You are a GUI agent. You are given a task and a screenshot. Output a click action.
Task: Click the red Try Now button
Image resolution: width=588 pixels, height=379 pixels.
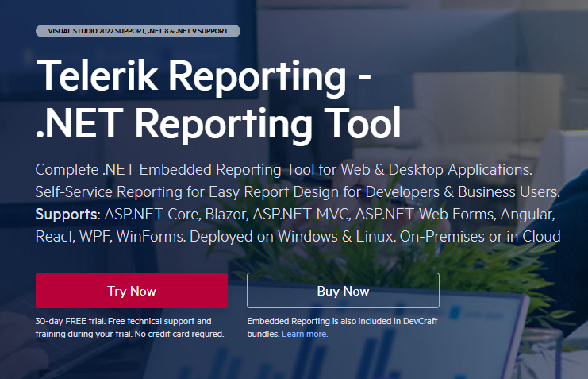click(132, 290)
